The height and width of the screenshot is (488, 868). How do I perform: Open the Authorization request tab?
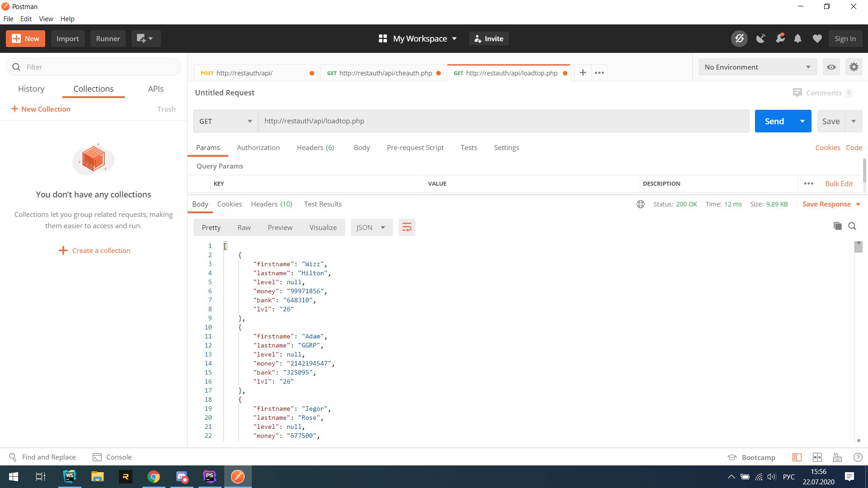[x=258, y=148]
